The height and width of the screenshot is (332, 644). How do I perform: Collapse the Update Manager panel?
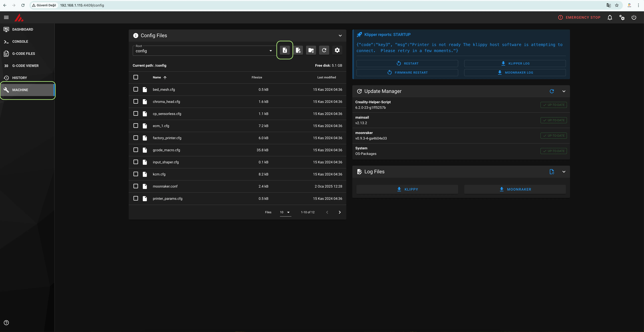click(564, 91)
